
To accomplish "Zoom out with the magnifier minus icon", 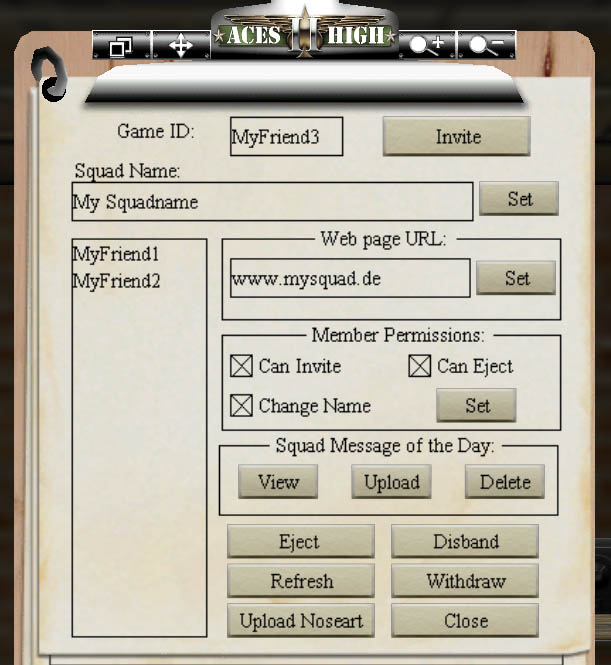I will point(486,45).
